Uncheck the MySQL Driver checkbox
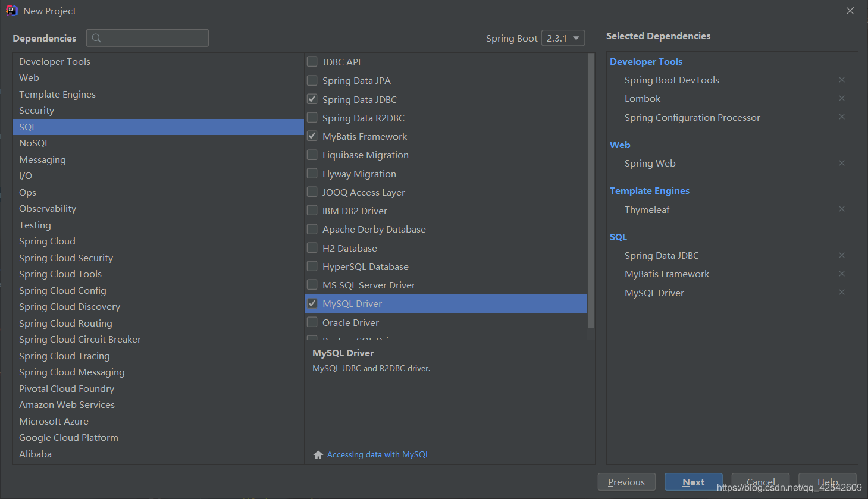 (312, 303)
